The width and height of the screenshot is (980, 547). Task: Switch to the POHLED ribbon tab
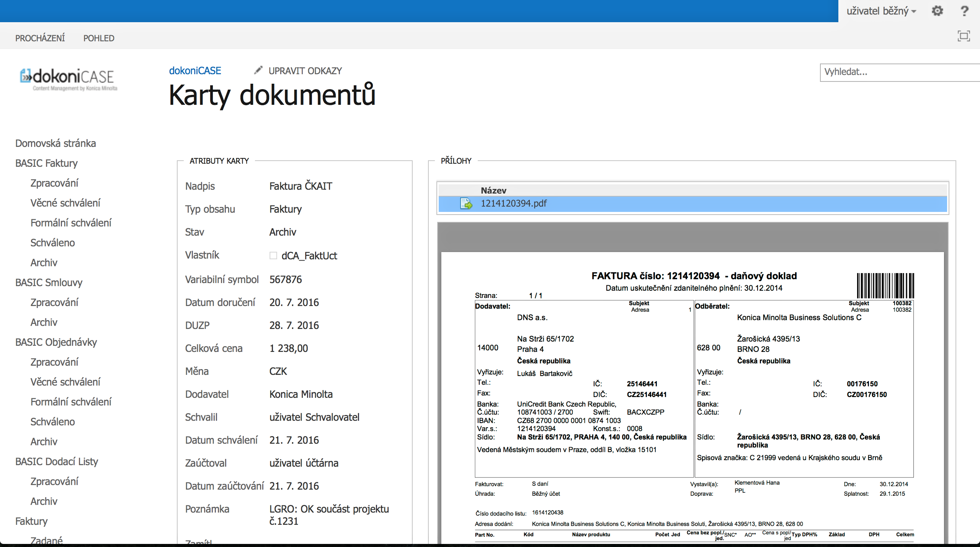click(x=99, y=38)
